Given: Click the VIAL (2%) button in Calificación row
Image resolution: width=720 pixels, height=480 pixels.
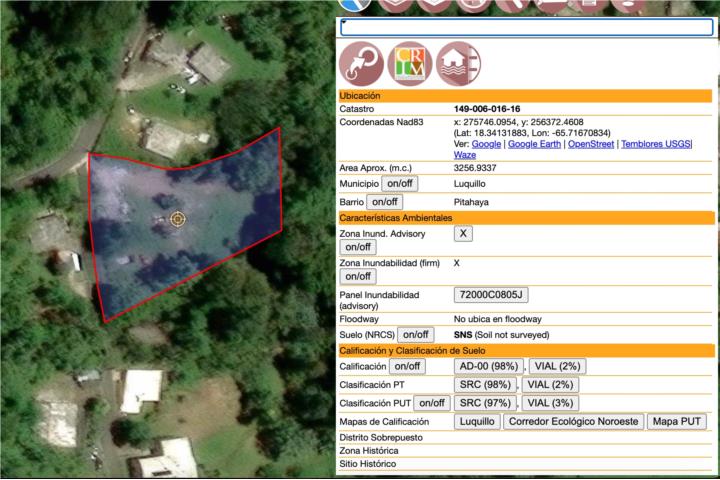Looking at the screenshot, I should [x=557, y=367].
